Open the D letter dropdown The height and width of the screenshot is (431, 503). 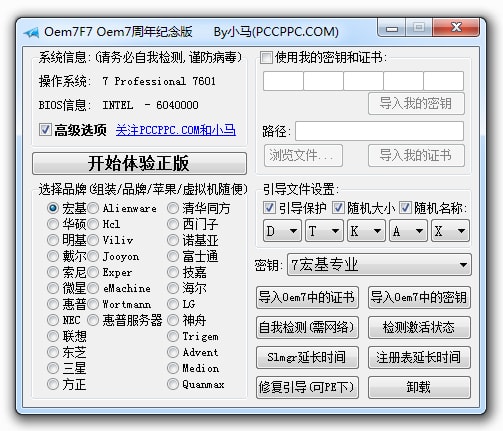click(x=282, y=231)
